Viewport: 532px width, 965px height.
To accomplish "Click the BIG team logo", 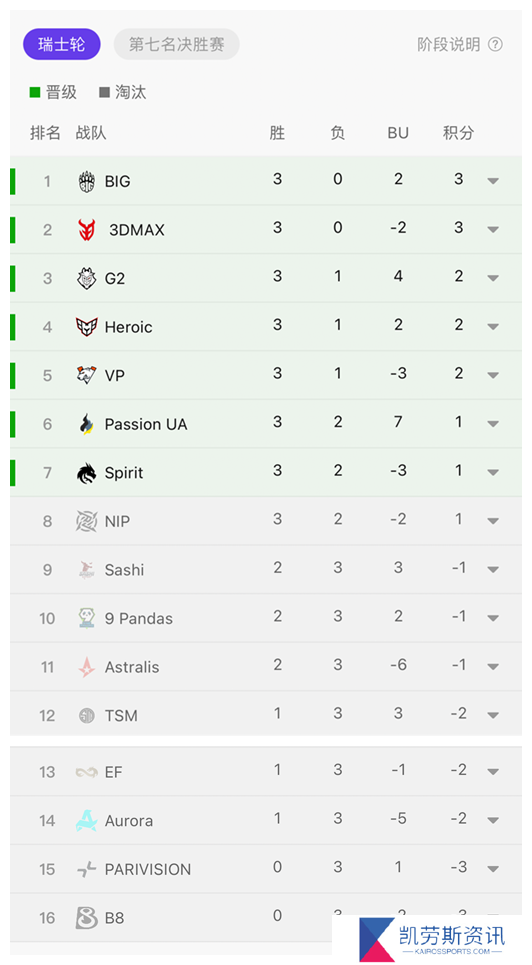I will (87, 182).
